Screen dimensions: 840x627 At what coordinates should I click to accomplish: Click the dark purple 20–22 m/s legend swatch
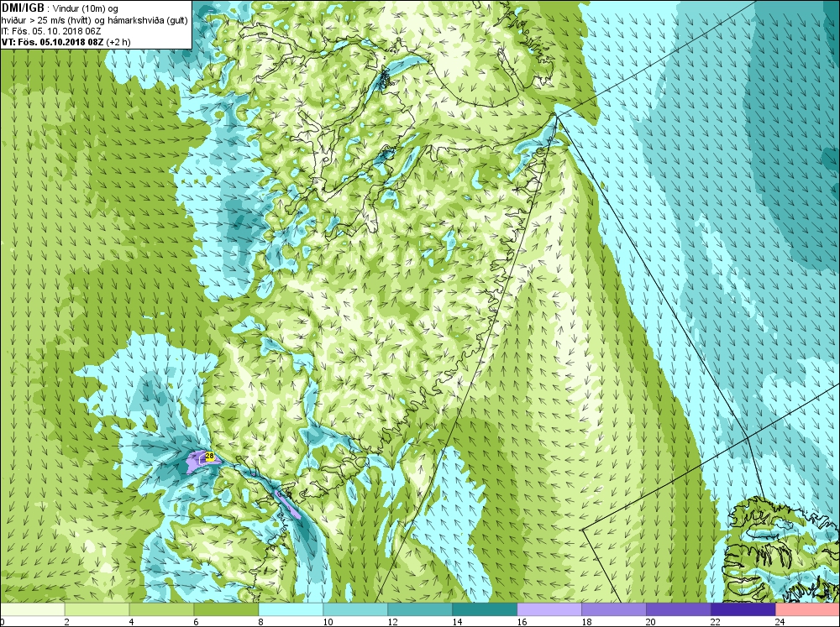click(x=678, y=609)
